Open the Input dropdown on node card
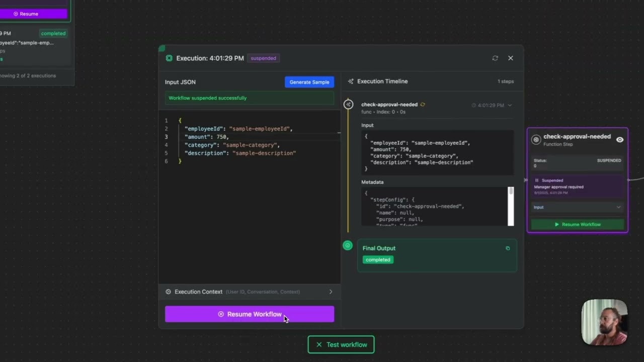The width and height of the screenshot is (644, 362). 578,207
